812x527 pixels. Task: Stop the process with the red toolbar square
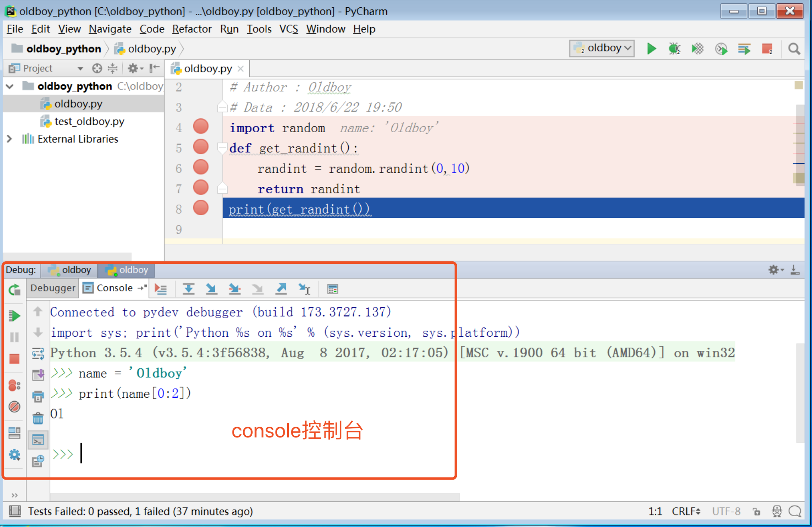coord(767,49)
